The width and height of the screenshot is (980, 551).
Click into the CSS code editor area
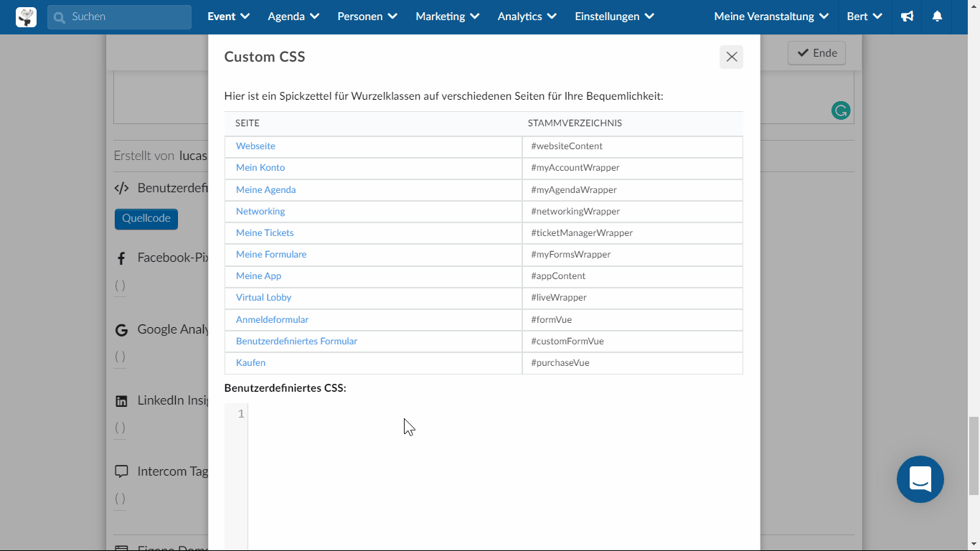click(x=495, y=477)
